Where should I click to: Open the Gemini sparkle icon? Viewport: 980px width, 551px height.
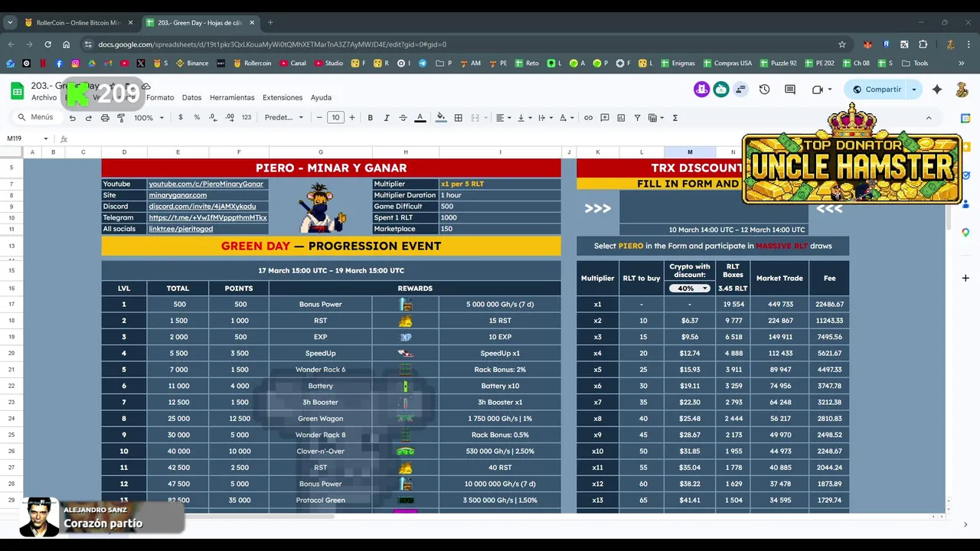point(937,90)
